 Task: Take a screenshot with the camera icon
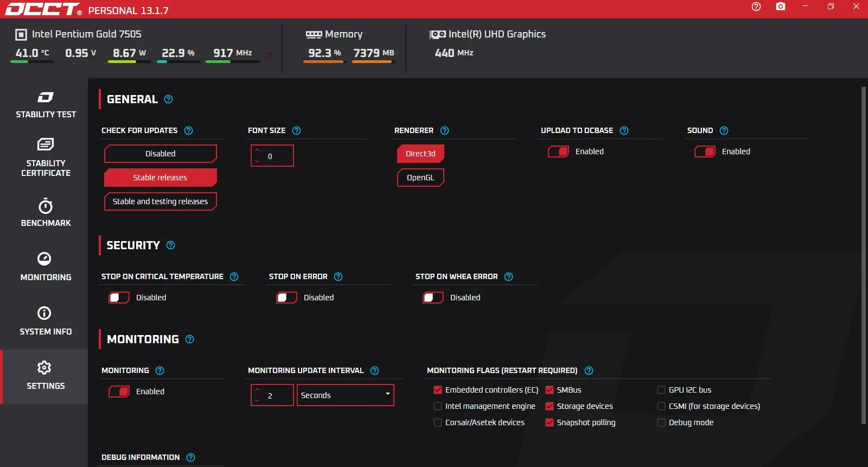click(x=781, y=7)
